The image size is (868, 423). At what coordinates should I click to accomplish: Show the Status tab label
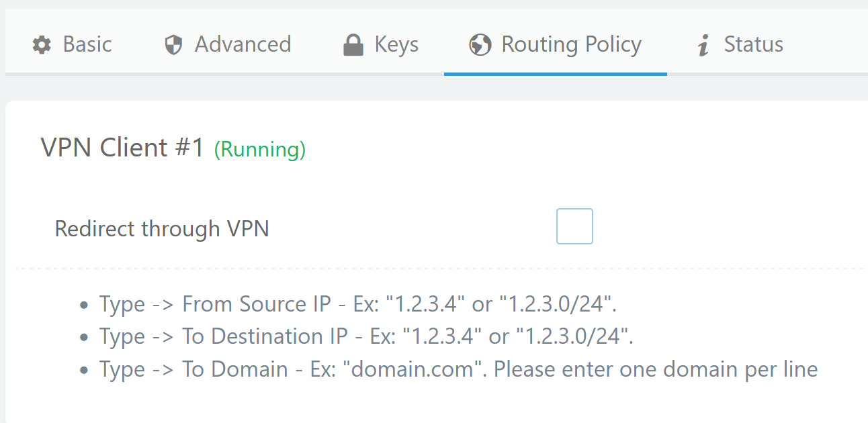[753, 44]
